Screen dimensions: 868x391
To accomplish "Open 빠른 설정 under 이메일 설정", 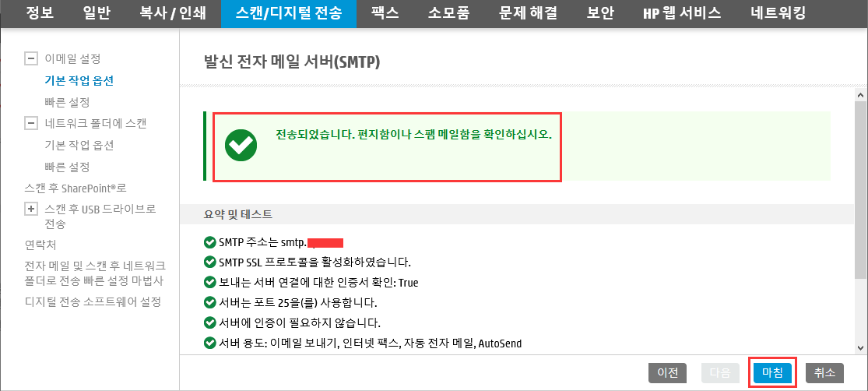I will click(x=67, y=103).
